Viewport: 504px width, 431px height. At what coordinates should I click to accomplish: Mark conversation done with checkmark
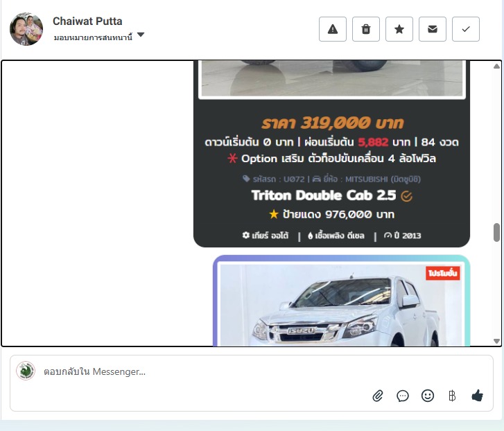click(466, 29)
